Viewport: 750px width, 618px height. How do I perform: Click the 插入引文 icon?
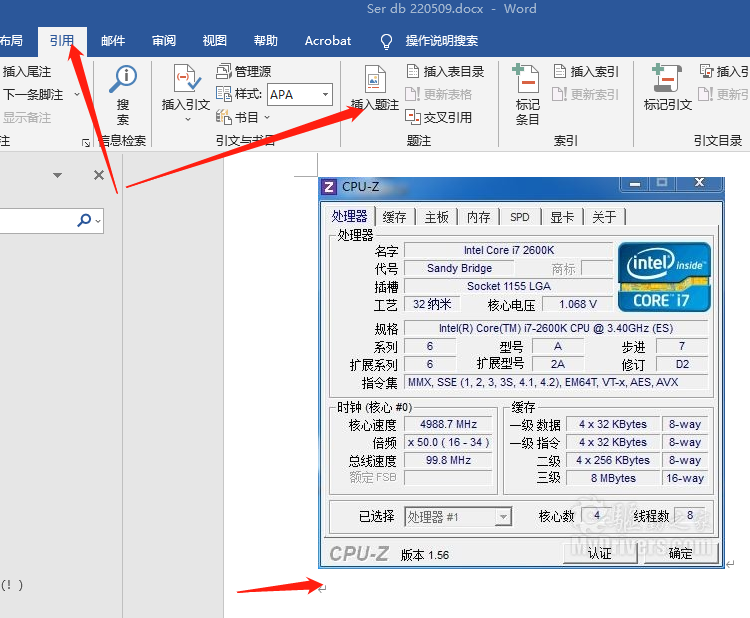[186, 79]
